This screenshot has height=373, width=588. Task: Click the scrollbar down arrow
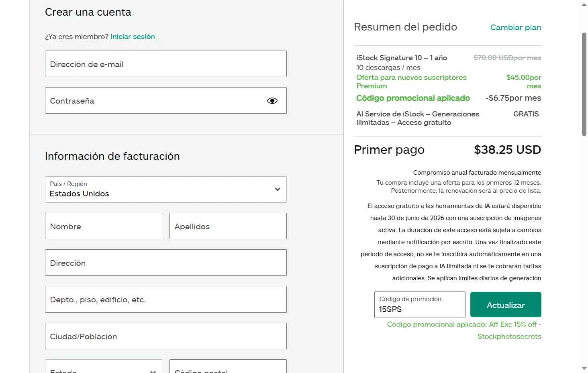tap(584, 368)
